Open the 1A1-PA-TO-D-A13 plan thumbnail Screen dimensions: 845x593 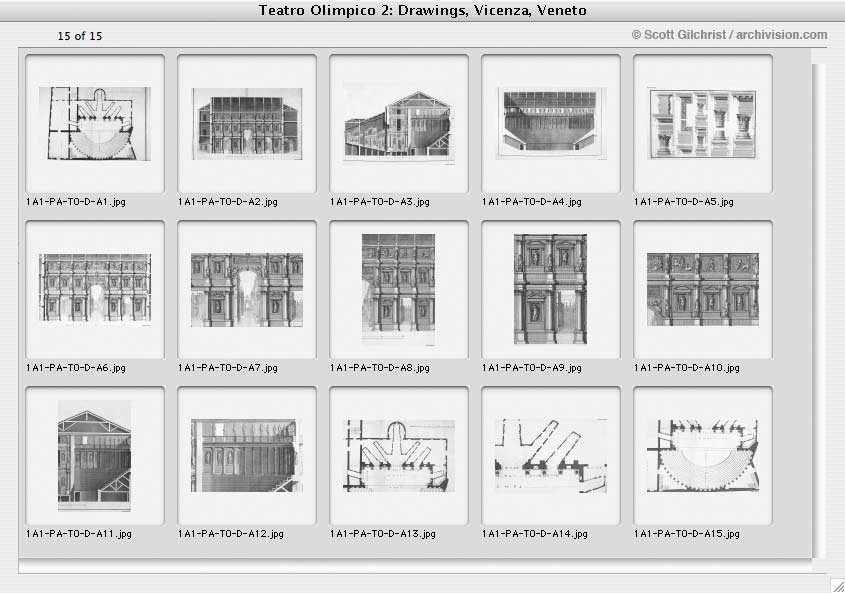click(x=399, y=456)
